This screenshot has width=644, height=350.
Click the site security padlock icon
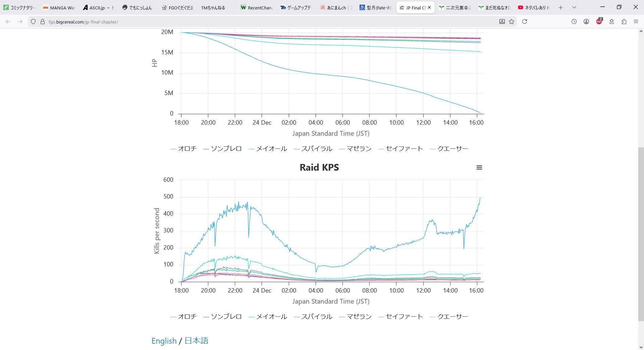tap(43, 21)
